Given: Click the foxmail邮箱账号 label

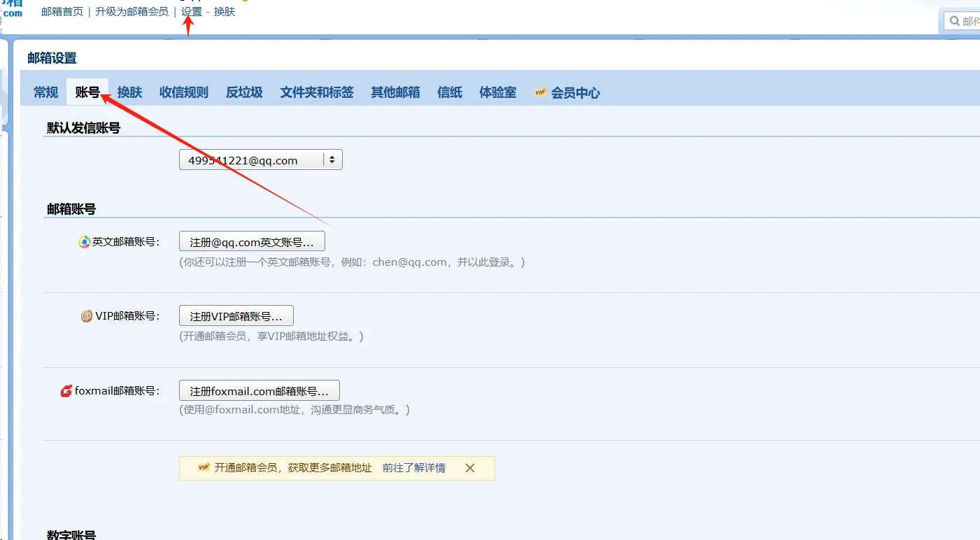Looking at the screenshot, I should [118, 391].
